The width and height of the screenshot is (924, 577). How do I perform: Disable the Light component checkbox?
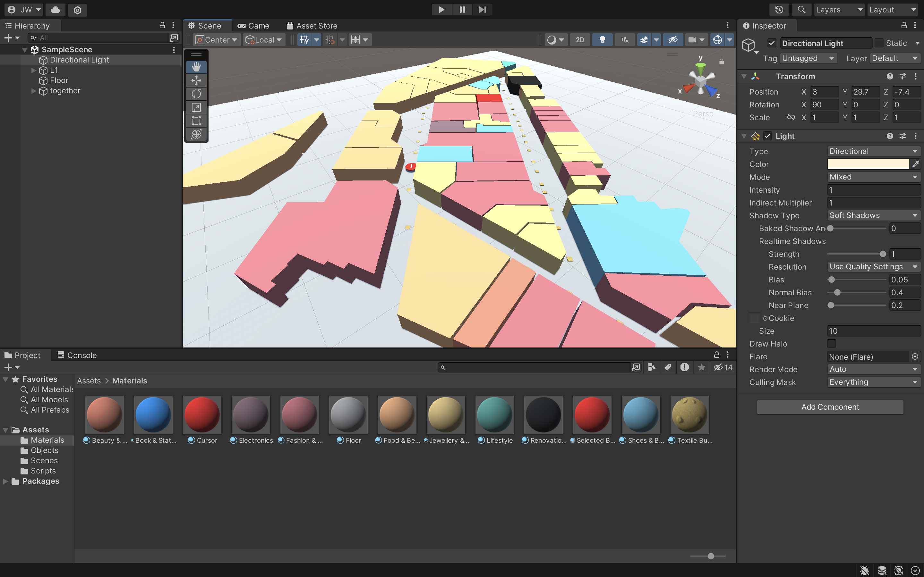(x=767, y=136)
